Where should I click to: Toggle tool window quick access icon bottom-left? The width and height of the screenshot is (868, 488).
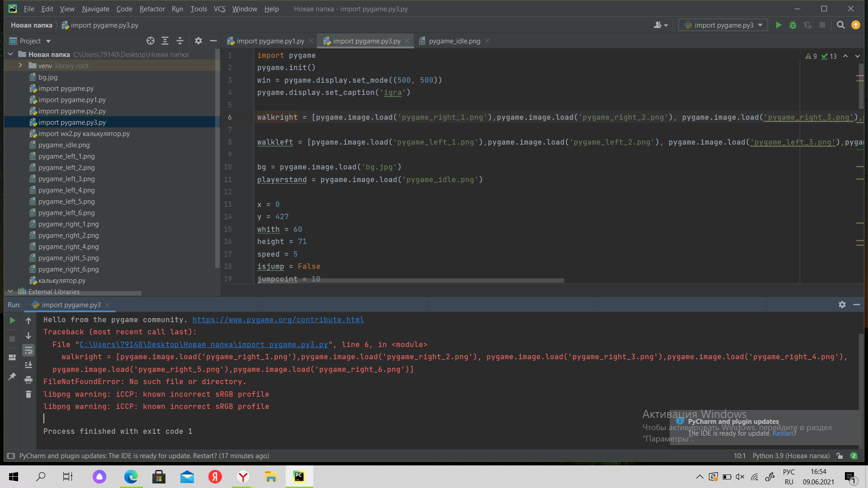(11, 455)
